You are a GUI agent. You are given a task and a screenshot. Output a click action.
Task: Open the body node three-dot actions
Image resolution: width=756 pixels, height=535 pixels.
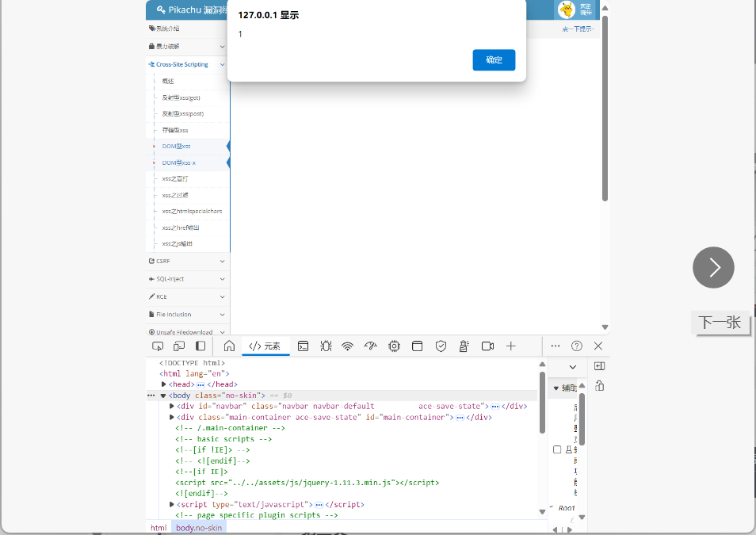[x=151, y=396]
